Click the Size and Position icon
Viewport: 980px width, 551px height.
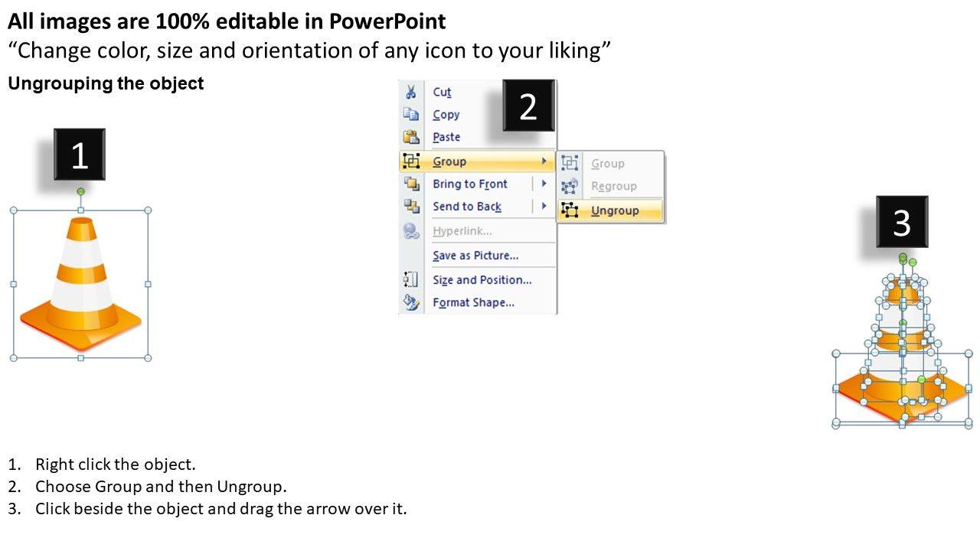pyautogui.click(x=411, y=279)
